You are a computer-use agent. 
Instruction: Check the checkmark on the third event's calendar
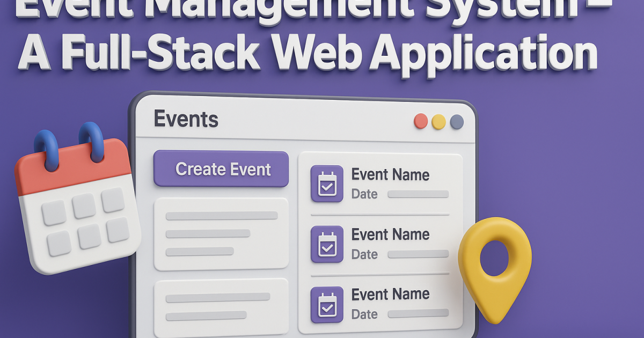[x=327, y=306]
